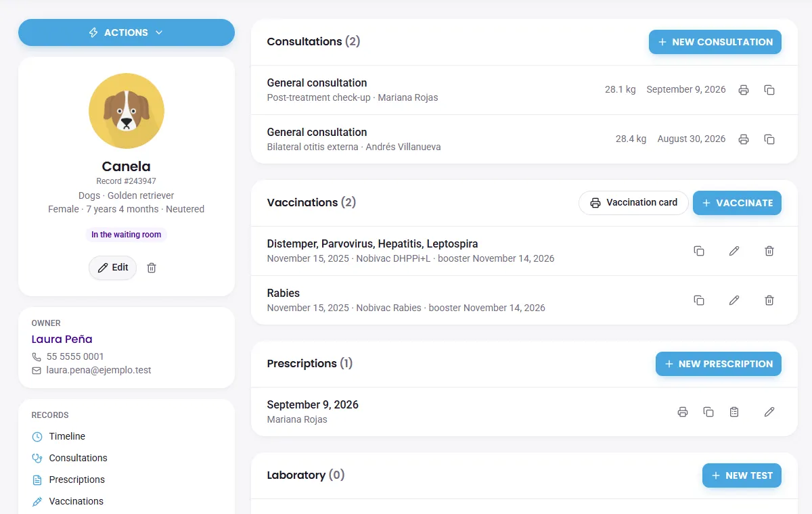Call owner phone number 55 5555 0001

pyautogui.click(x=75, y=356)
